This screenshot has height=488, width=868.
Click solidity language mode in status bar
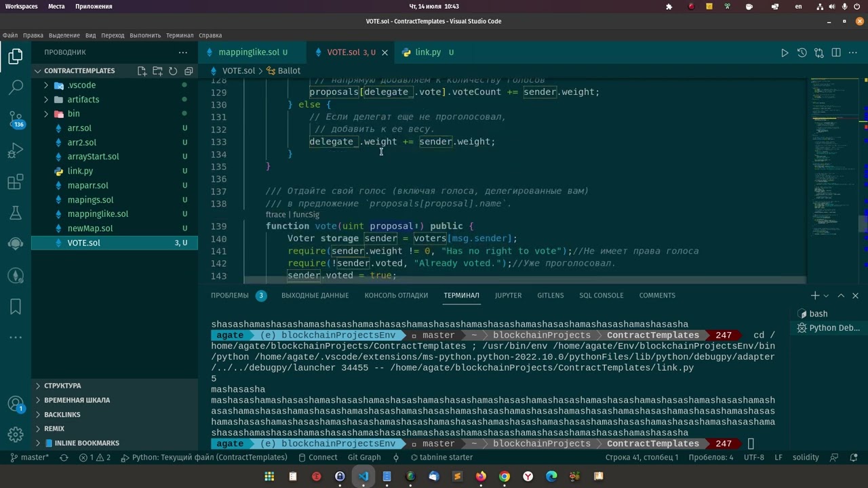806,457
